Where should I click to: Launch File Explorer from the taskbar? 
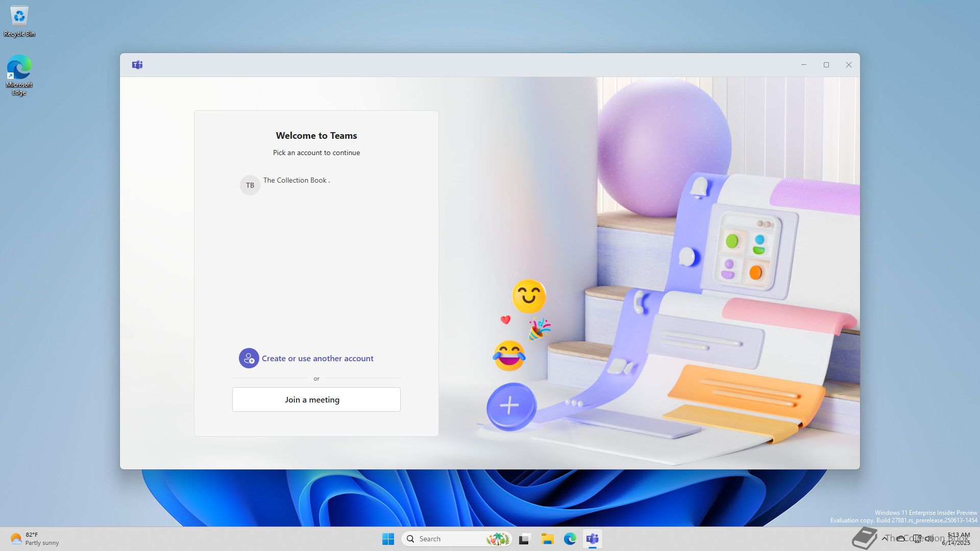(x=547, y=539)
